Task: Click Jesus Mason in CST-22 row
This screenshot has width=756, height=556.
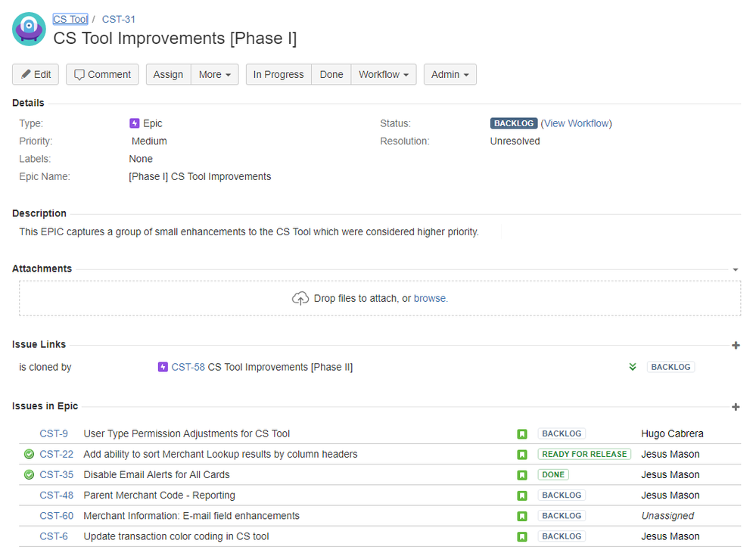Action: [x=670, y=454]
